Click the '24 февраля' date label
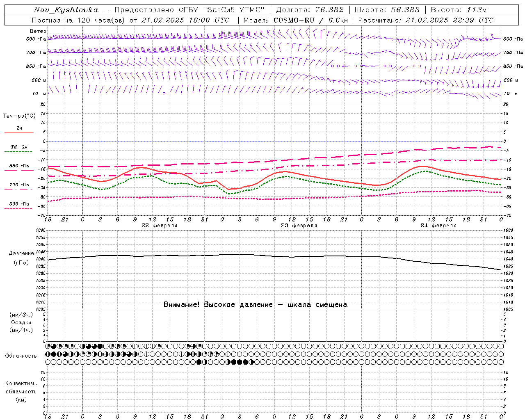 point(438,226)
